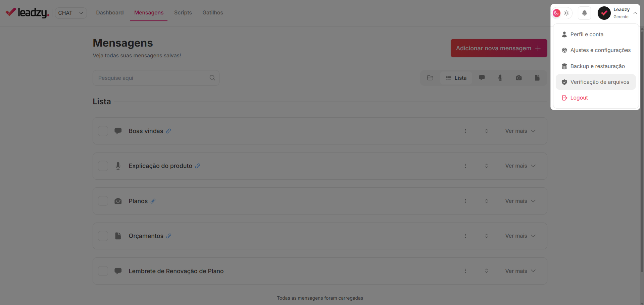Open the CHAT dropdown
This screenshot has height=305, width=644.
(x=70, y=13)
